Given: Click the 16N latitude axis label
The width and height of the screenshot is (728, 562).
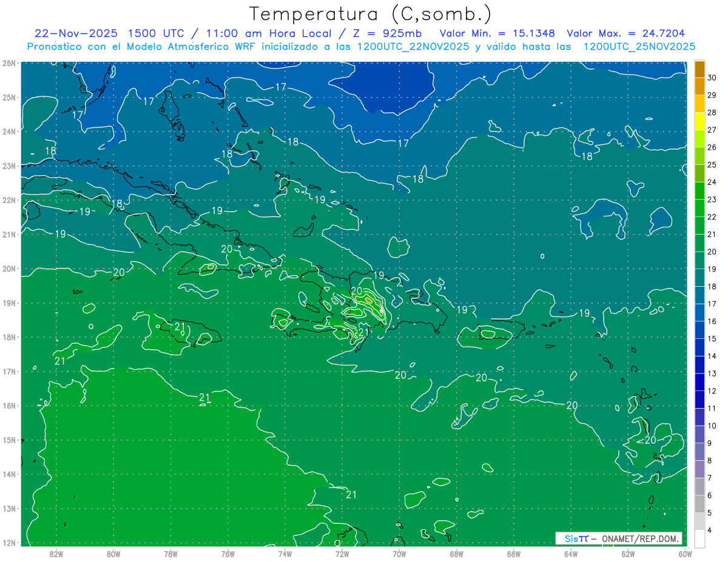Looking at the screenshot, I should pyautogui.click(x=8, y=406).
